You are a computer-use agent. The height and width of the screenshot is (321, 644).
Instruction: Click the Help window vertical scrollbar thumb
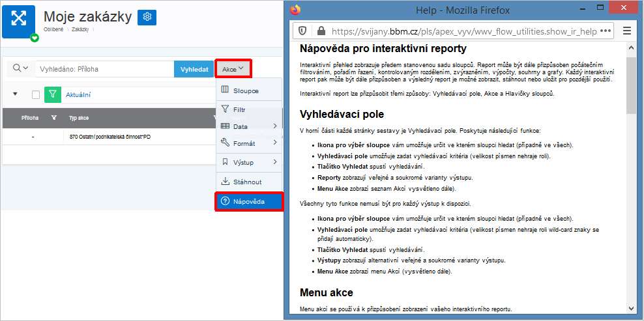[x=631, y=85]
